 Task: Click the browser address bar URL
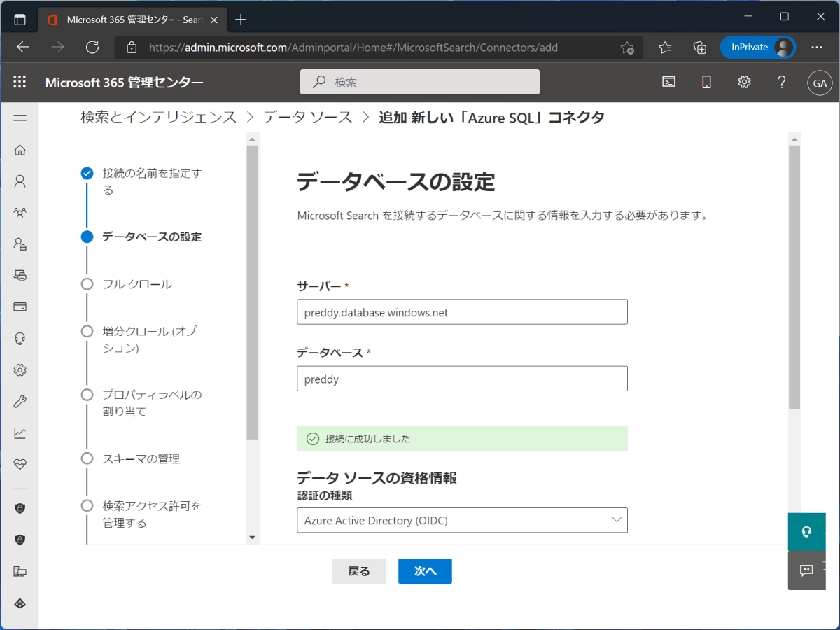353,48
